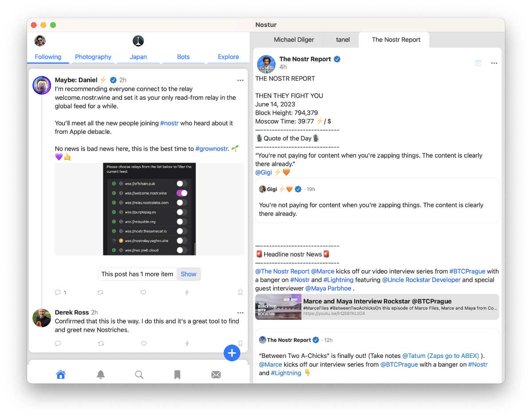Open more options menu on Nostr Report post
532x419 pixels.
[x=494, y=63]
